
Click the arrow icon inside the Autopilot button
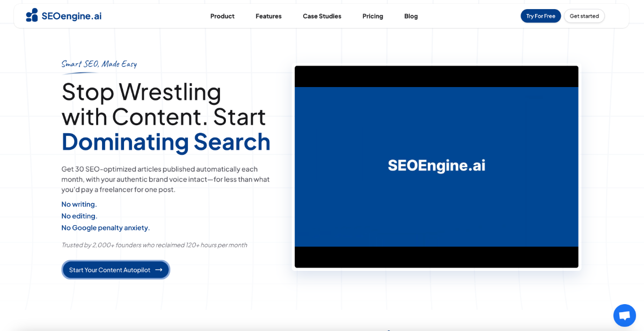click(158, 270)
